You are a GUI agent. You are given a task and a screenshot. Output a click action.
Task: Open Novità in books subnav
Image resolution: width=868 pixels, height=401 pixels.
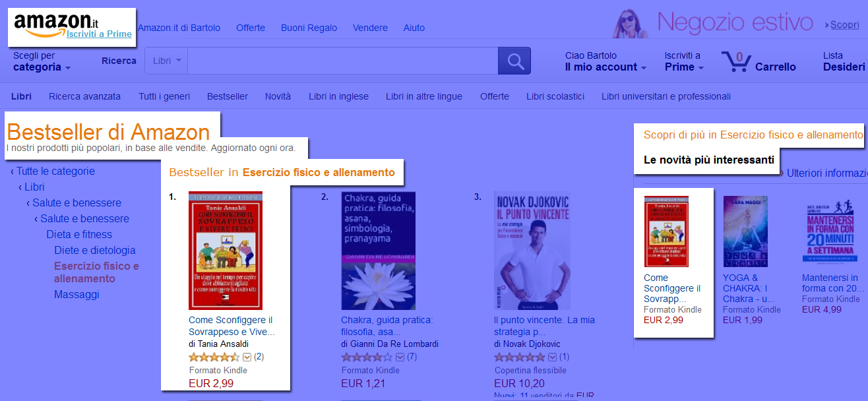[x=278, y=96]
